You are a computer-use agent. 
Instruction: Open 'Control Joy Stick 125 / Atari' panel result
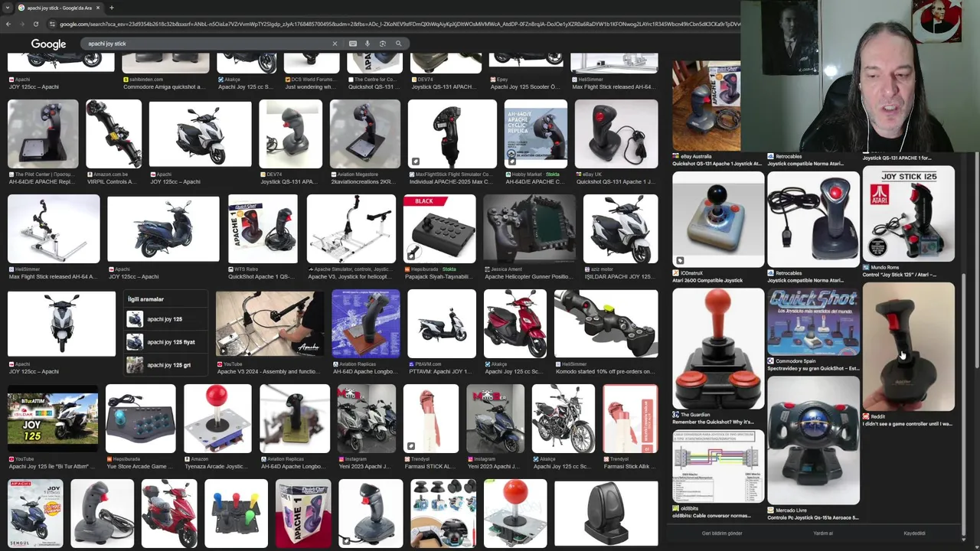908,222
